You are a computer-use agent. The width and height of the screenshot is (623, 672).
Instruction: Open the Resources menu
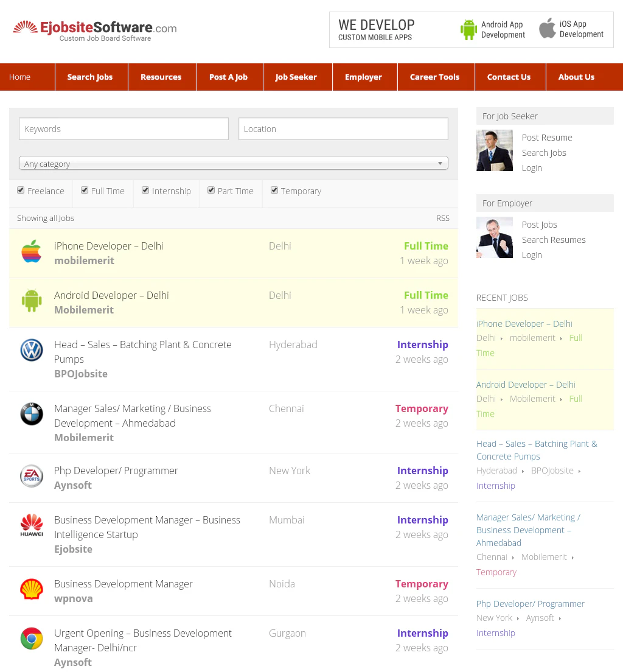(x=161, y=77)
